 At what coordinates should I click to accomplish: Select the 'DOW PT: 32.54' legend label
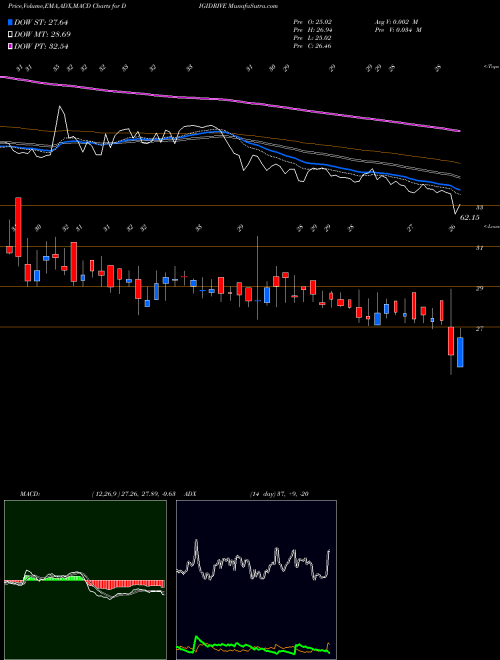(41, 46)
